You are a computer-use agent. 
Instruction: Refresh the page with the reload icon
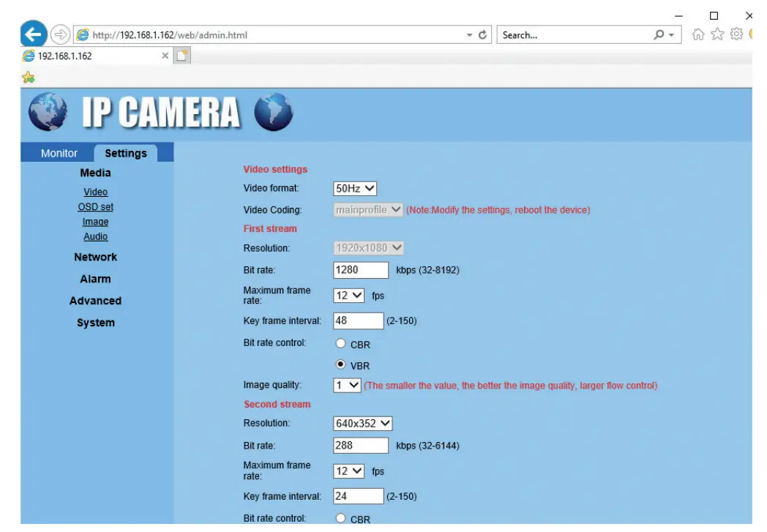coord(483,35)
